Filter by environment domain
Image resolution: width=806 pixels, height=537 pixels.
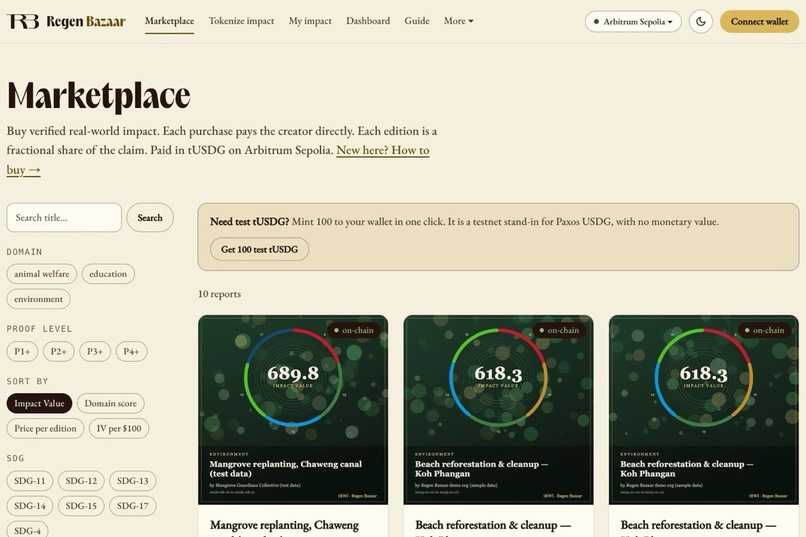(39, 299)
